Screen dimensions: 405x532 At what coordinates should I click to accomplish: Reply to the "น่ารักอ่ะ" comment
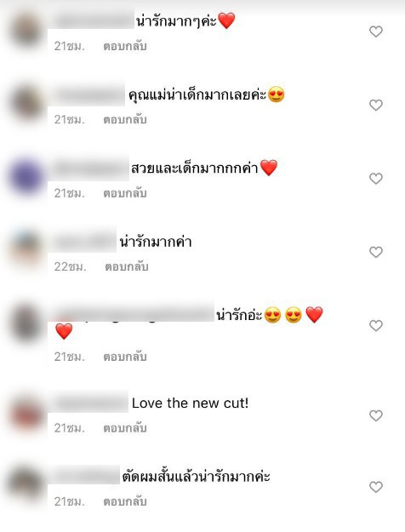pos(125,357)
